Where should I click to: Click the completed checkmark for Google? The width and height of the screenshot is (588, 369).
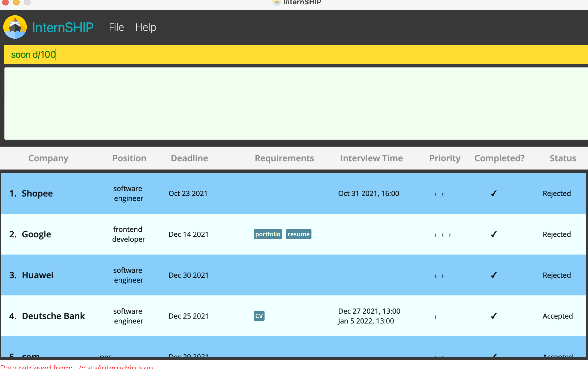[493, 234]
